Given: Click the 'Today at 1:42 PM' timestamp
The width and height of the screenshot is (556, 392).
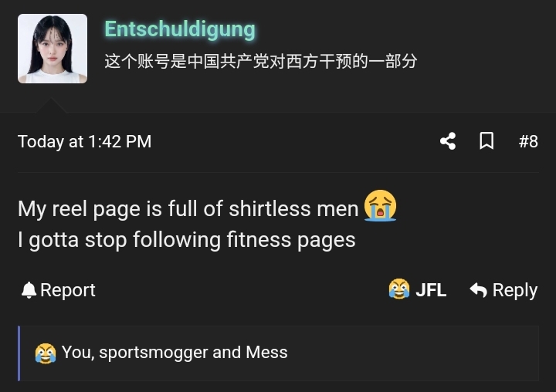Looking at the screenshot, I should tap(84, 142).
